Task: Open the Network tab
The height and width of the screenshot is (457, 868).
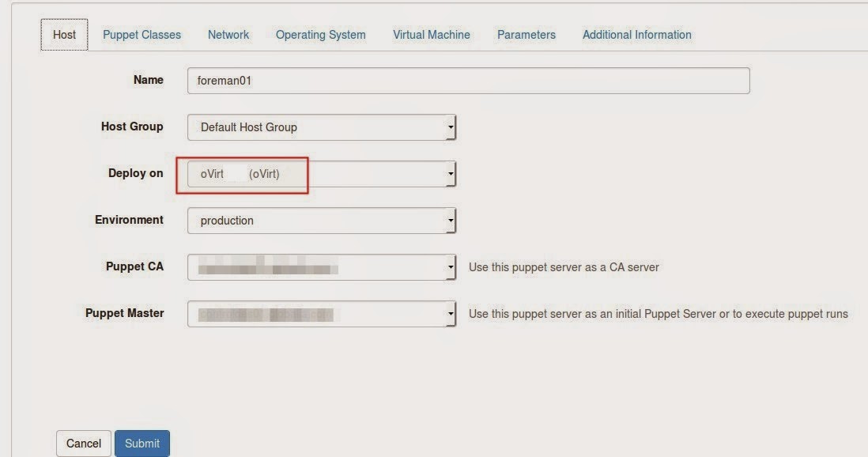Action: click(x=228, y=35)
